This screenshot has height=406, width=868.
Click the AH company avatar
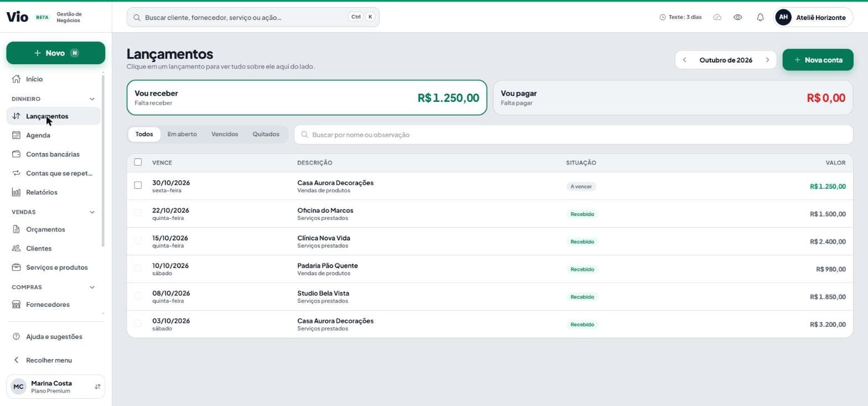point(783,17)
